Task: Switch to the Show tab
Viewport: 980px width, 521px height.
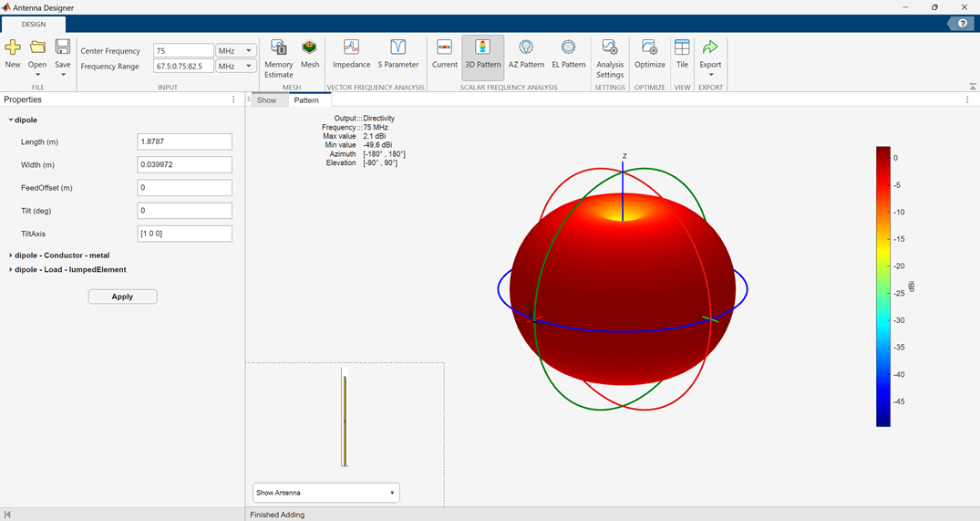Action: point(266,100)
